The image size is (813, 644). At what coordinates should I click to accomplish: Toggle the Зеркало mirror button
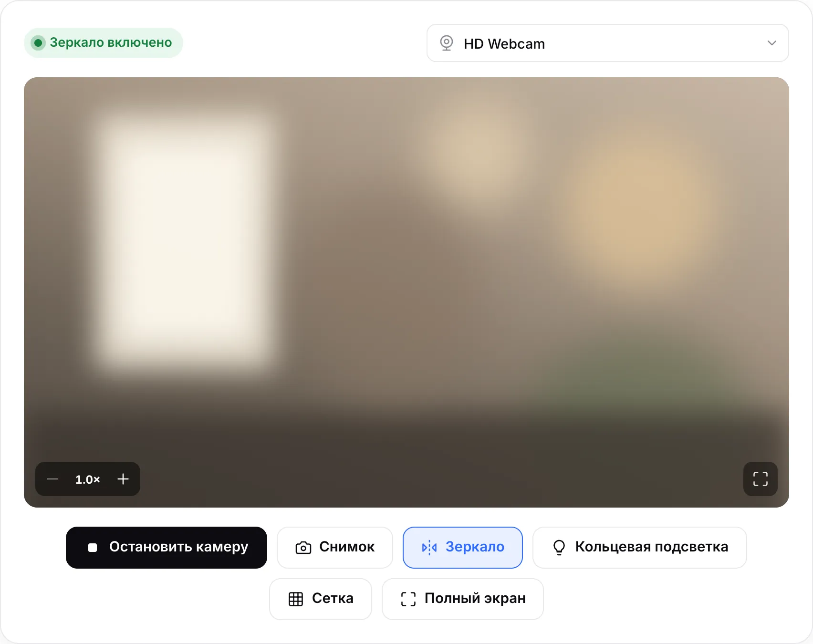[463, 547]
